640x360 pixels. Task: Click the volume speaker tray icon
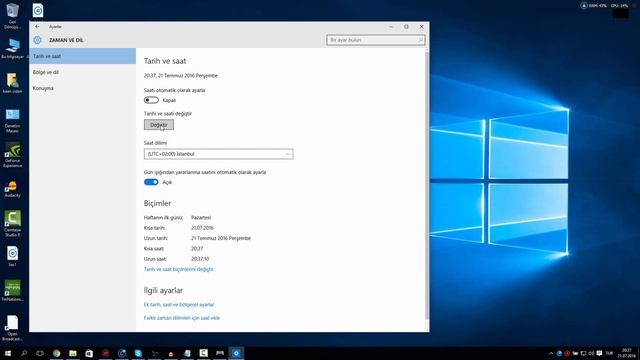click(x=591, y=353)
